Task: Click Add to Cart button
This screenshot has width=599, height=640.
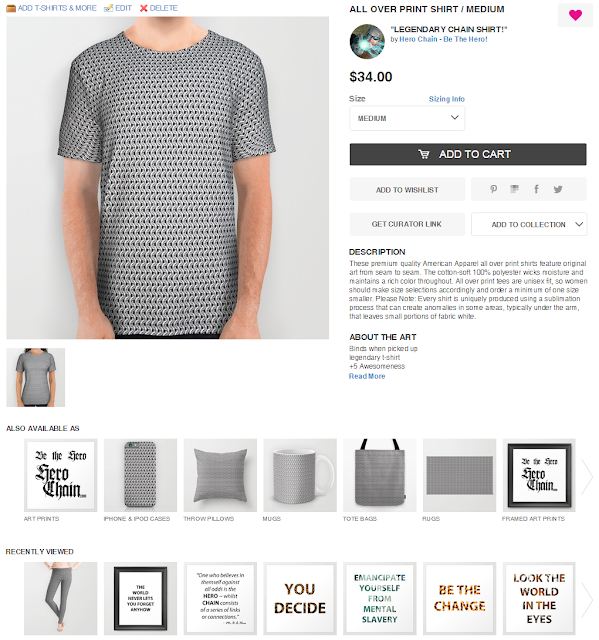Action: (x=468, y=154)
